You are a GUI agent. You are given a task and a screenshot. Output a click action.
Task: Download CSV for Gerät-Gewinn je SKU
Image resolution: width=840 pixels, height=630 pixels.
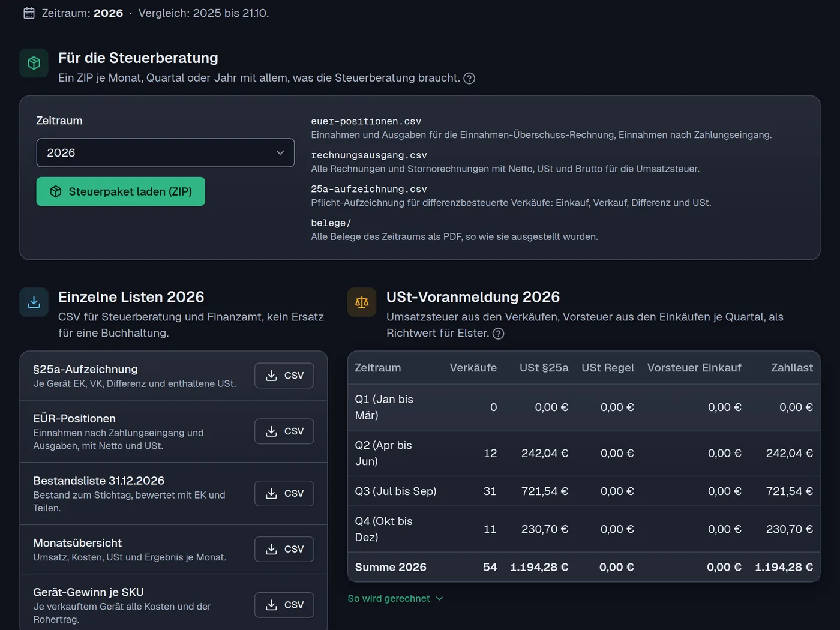point(284,605)
